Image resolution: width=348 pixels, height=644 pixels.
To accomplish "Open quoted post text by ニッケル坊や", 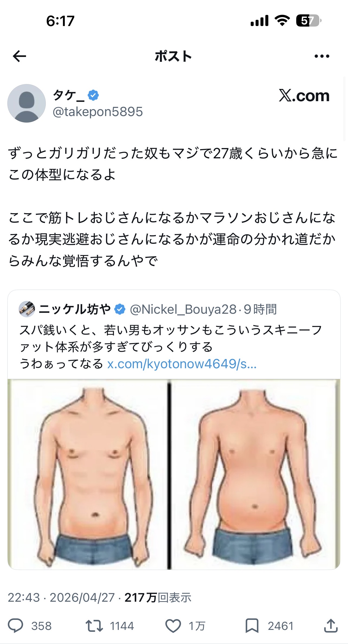I will click(171, 347).
